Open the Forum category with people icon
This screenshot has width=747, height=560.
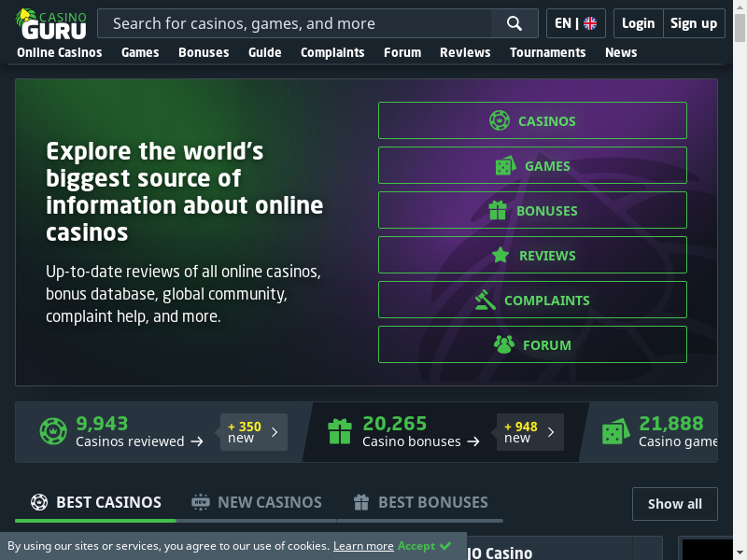(x=532, y=344)
